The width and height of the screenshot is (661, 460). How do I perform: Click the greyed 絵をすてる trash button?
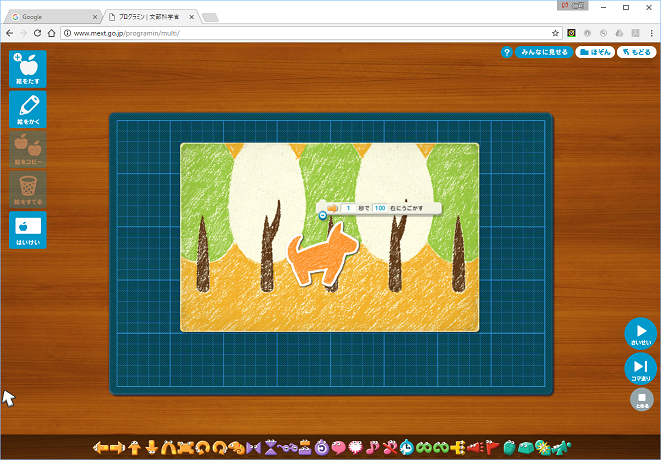coord(28,190)
